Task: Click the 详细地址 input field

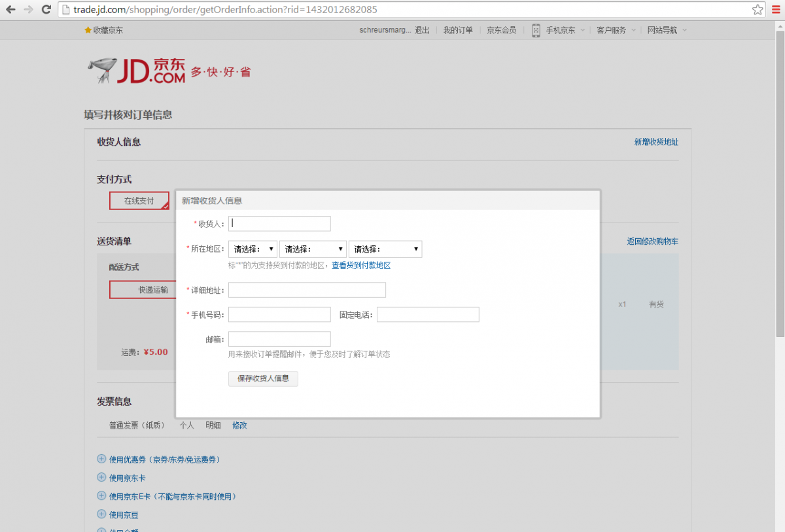Action: click(307, 290)
